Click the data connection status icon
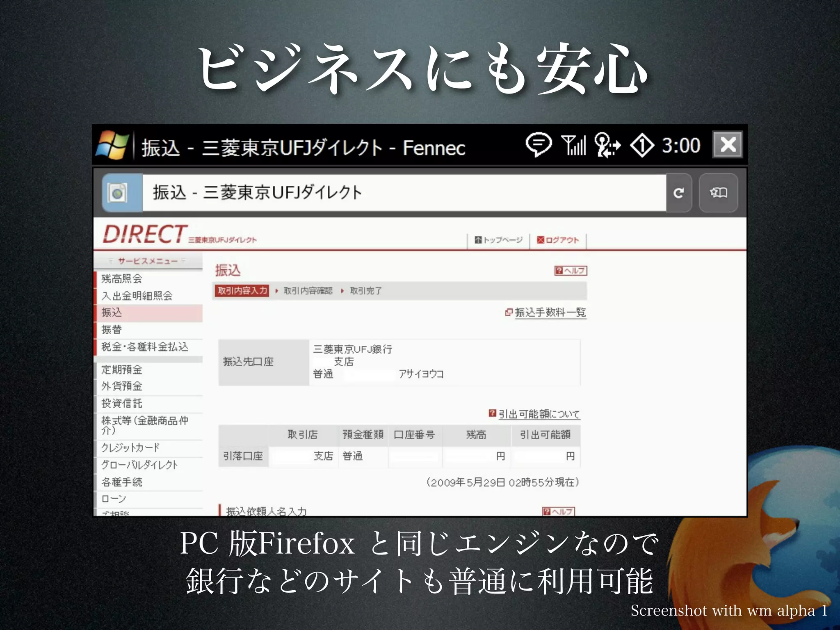 click(x=607, y=145)
